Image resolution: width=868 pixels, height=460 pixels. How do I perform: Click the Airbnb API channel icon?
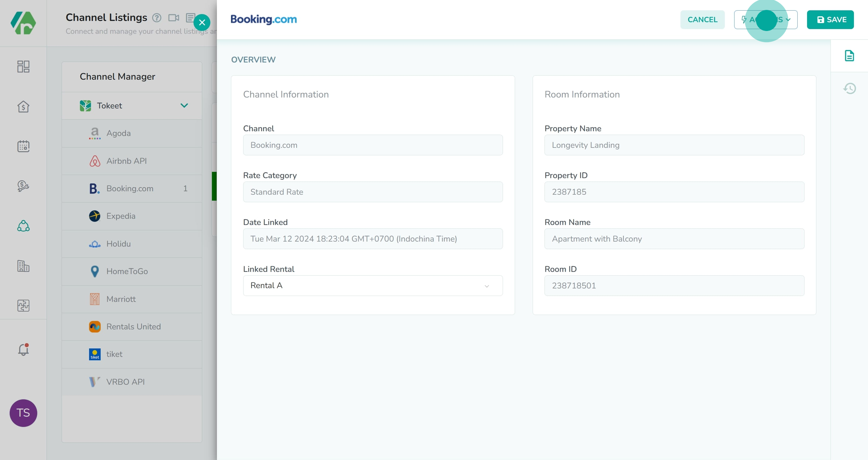click(95, 161)
